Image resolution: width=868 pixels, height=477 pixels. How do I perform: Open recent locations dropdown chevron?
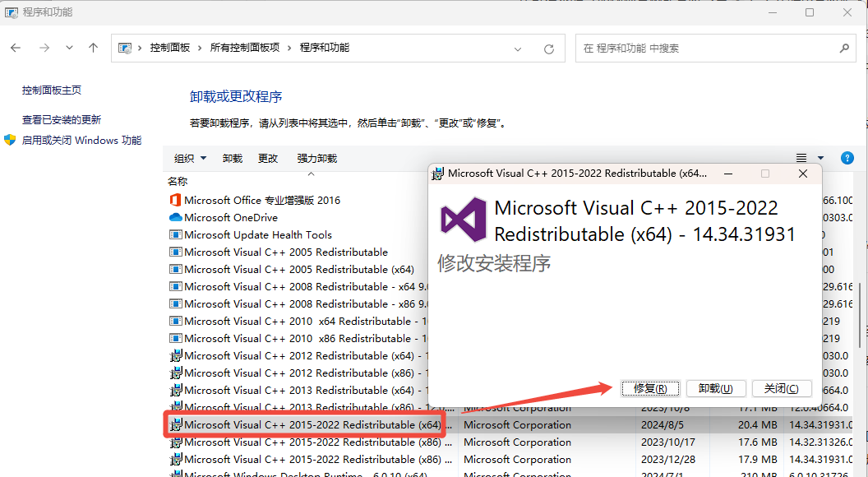coord(69,49)
